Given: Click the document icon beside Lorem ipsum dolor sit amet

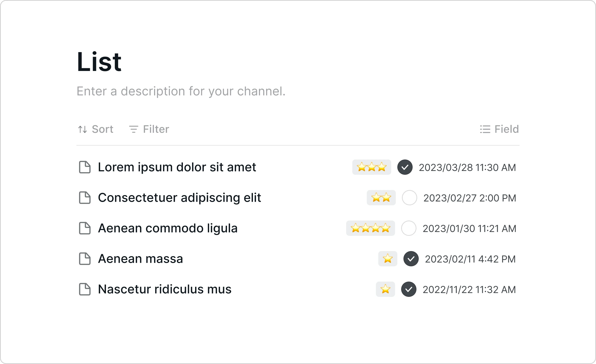Looking at the screenshot, I should (x=85, y=167).
